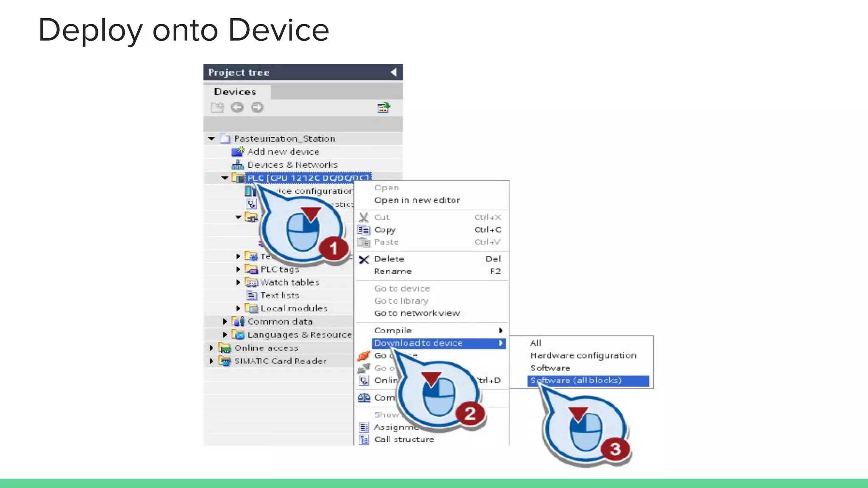The height and width of the screenshot is (488, 868).
Task: Choose Call structure menu entry
Action: [x=404, y=440]
